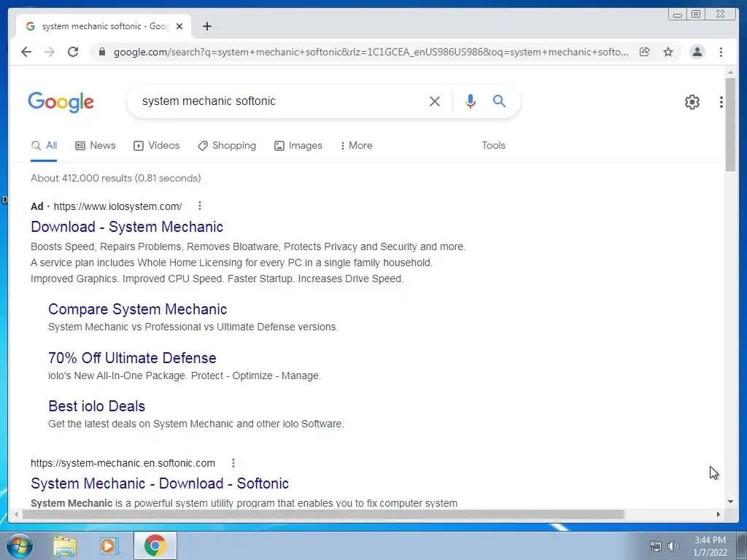This screenshot has height=560, width=747.
Task: Switch to Images results tab
Action: coord(298,146)
